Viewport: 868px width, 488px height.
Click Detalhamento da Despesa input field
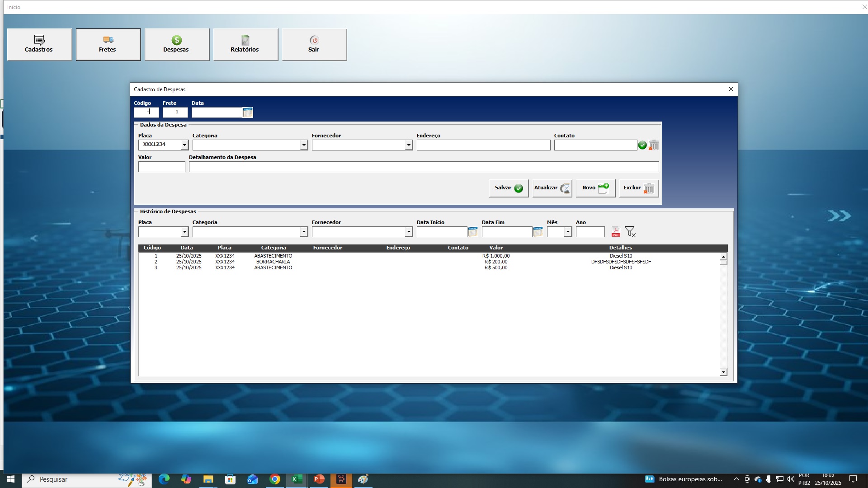pos(424,167)
